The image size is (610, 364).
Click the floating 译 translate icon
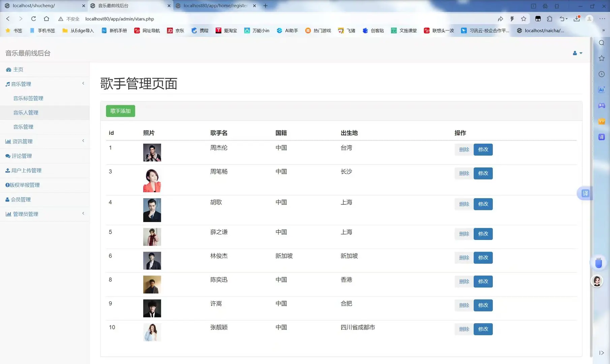point(585,193)
